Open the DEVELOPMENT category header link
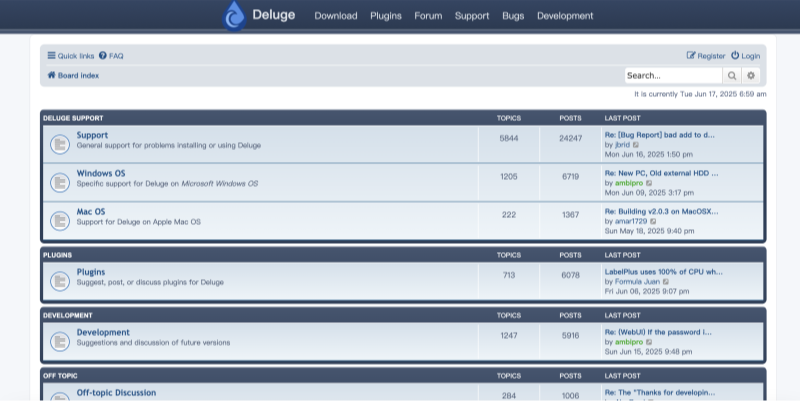This screenshot has height=401, width=800. [67, 316]
